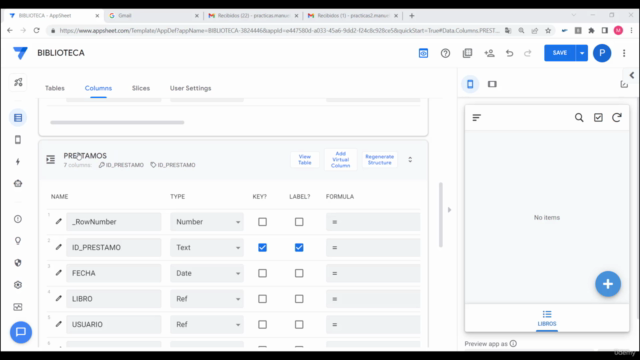The height and width of the screenshot is (360, 640).
Task: Toggle KEY checkbox for _RowNumber
Action: coord(262,222)
